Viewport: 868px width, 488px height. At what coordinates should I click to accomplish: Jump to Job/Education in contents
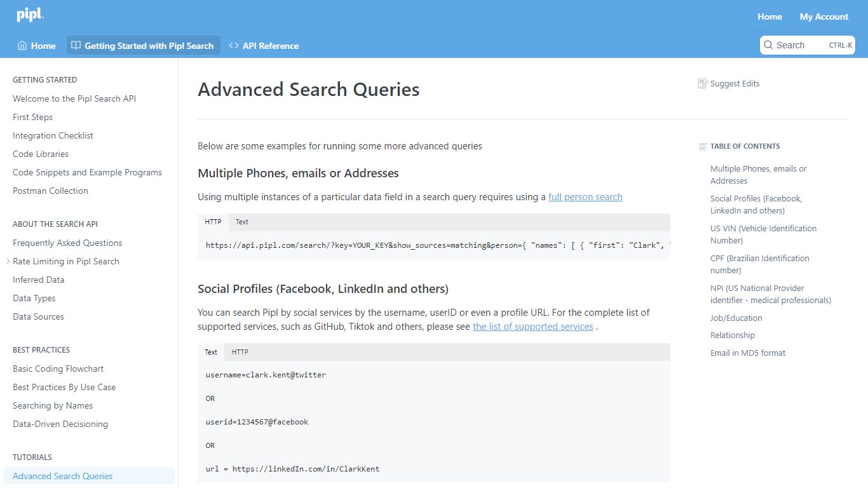(x=736, y=318)
